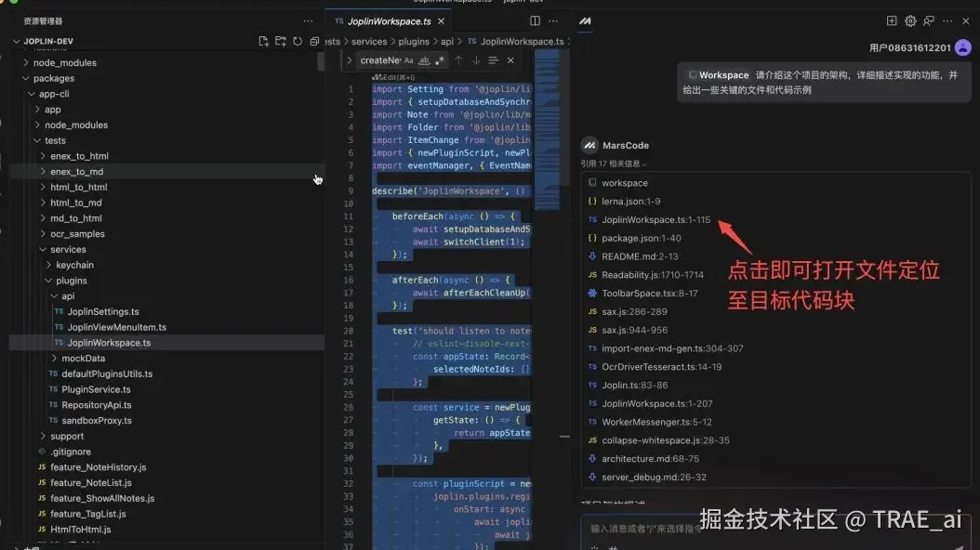Open PluginService.ts in the file tree

96,389
